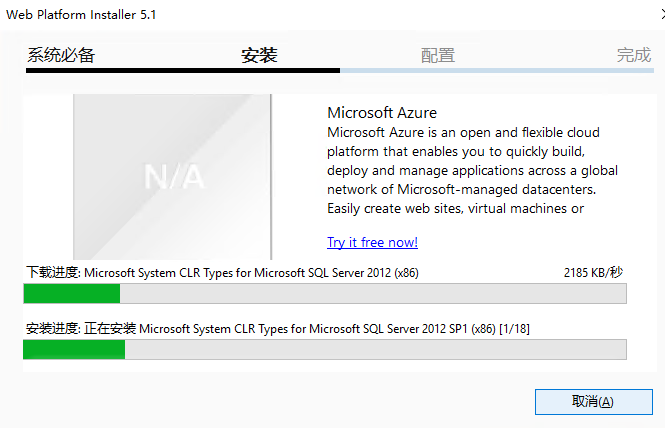
Task: Click the N/A placeholder thumbnail image
Action: tap(172, 177)
